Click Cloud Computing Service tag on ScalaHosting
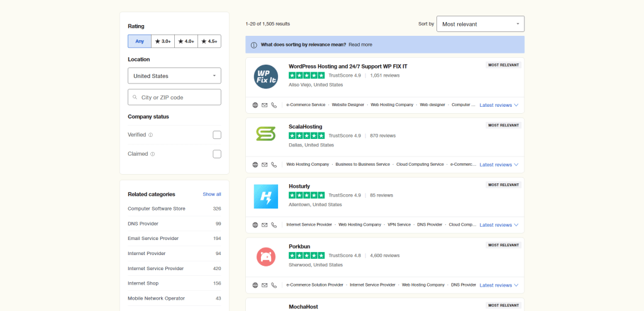 point(420,165)
